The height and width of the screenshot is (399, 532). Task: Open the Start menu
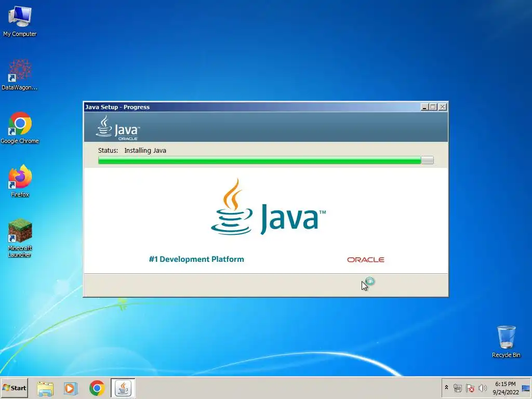(x=14, y=388)
